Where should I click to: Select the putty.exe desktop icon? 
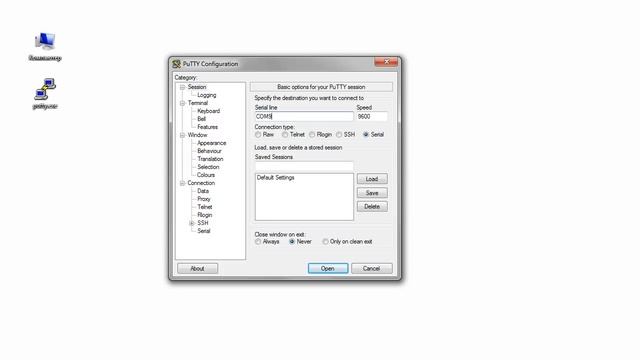(45, 93)
